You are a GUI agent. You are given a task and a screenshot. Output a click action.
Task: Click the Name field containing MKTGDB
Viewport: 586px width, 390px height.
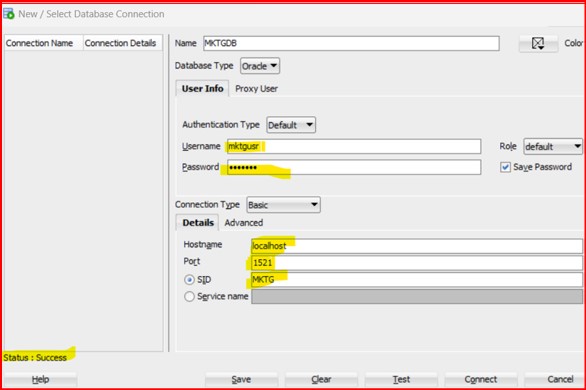coord(351,43)
